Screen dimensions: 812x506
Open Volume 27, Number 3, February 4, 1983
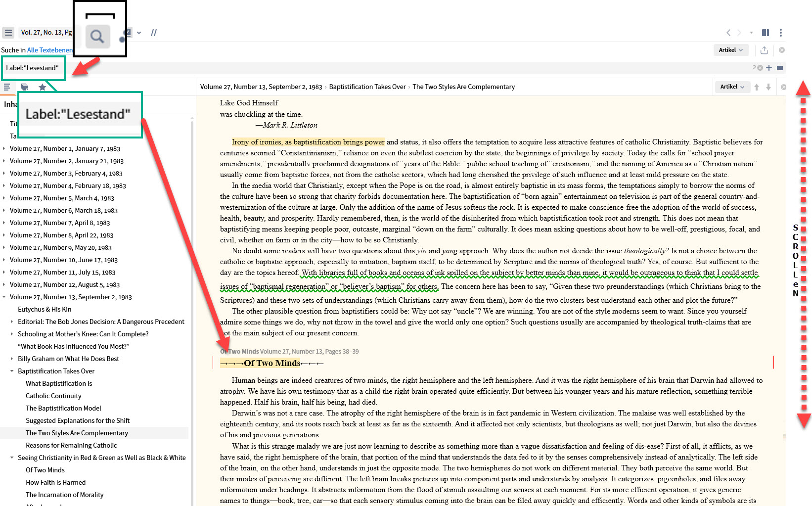click(66, 173)
